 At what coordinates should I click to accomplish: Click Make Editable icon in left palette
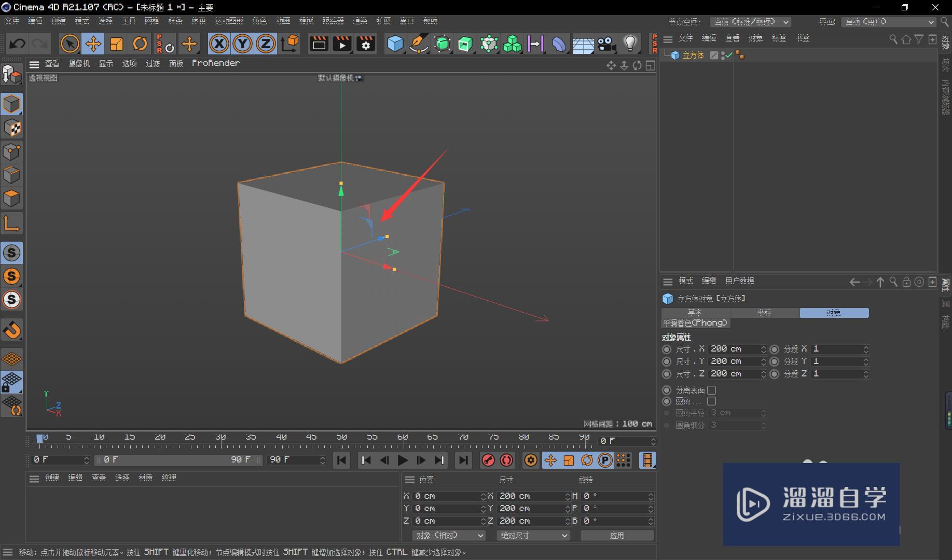coord(11,74)
